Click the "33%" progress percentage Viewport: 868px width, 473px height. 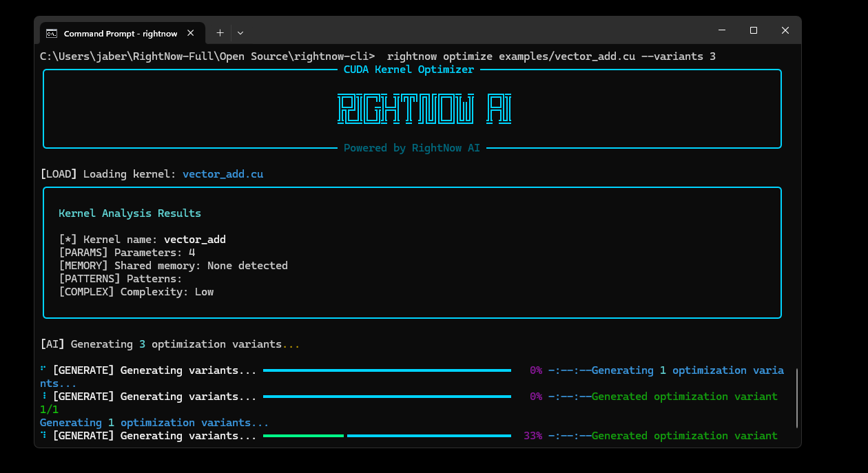533,436
